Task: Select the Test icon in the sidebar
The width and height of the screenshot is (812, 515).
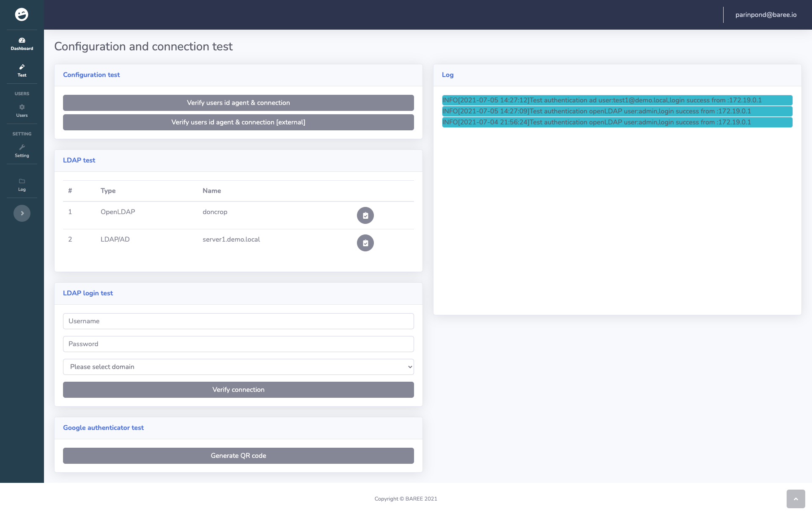Action: [x=22, y=71]
